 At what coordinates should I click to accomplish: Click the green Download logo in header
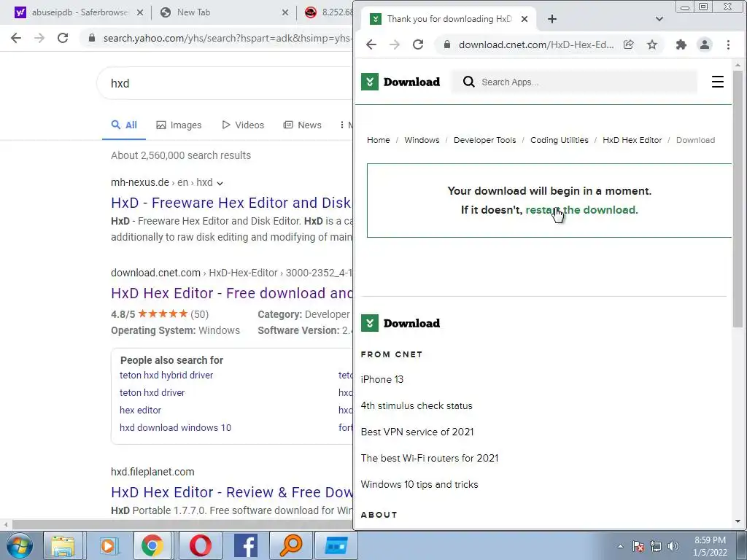pos(400,82)
